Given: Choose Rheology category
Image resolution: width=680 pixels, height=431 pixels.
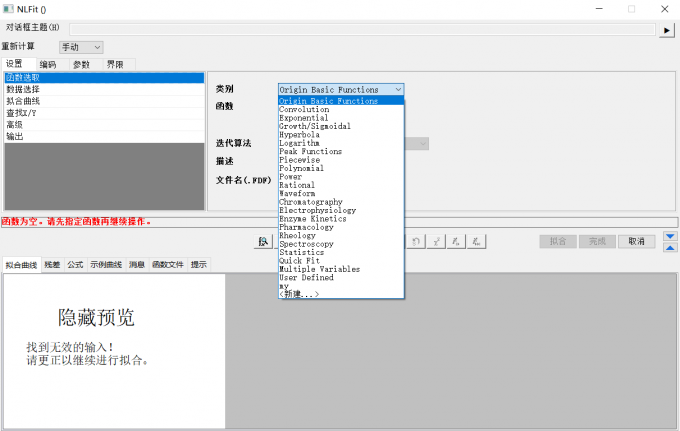Looking at the screenshot, I should tap(341, 235).
